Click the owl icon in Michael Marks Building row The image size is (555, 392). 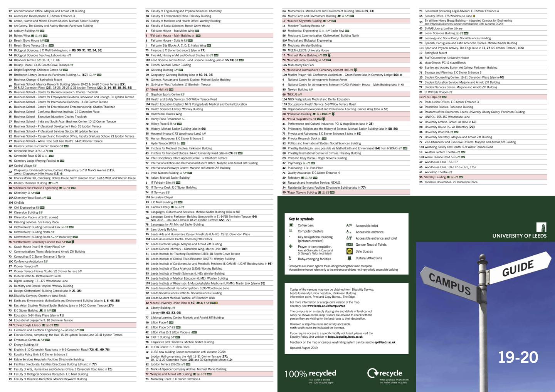click(x=330, y=55)
